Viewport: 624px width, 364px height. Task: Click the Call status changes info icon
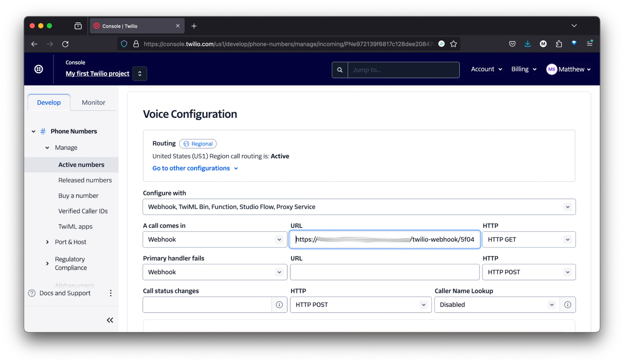[x=279, y=305]
